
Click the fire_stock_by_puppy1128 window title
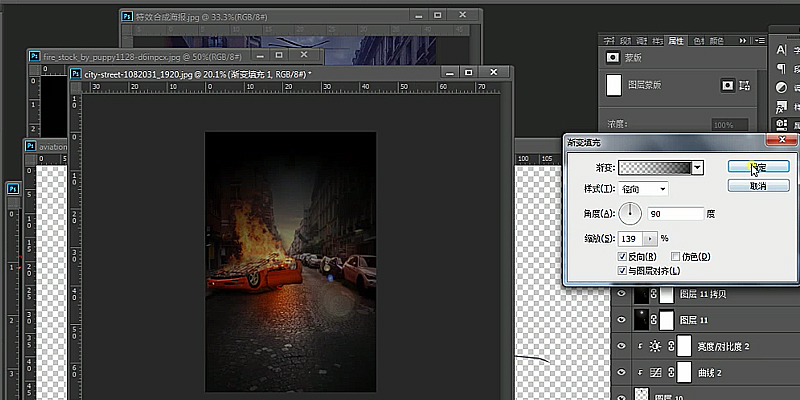(x=143, y=56)
